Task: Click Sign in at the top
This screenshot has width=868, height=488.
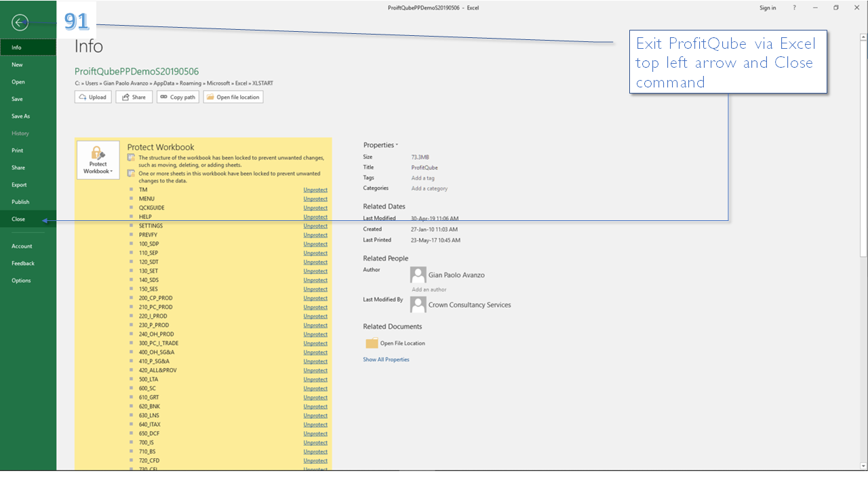Action: point(768,8)
